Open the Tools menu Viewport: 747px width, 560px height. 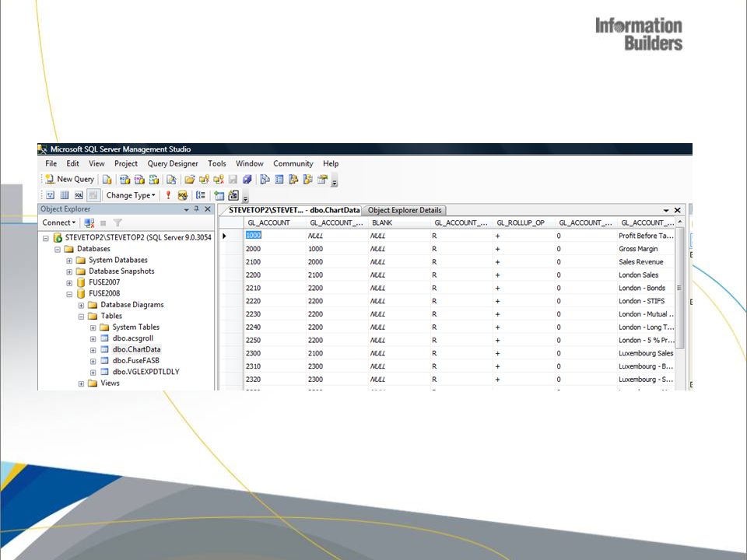click(x=217, y=163)
